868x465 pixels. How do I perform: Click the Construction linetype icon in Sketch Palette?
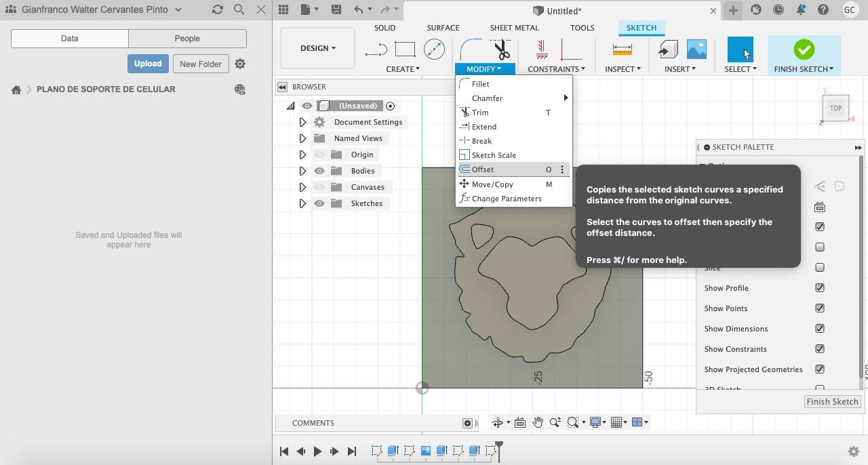click(x=820, y=186)
